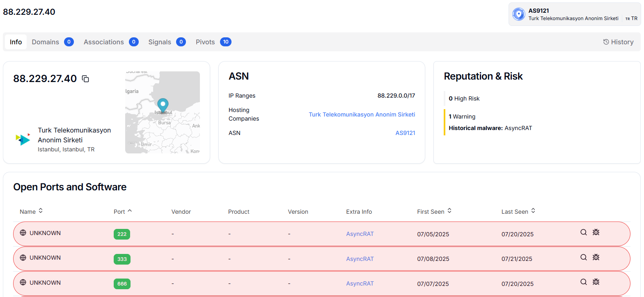The height and width of the screenshot is (297, 644).
Task: Click first seen date 07/05/2025
Action: coord(433,234)
